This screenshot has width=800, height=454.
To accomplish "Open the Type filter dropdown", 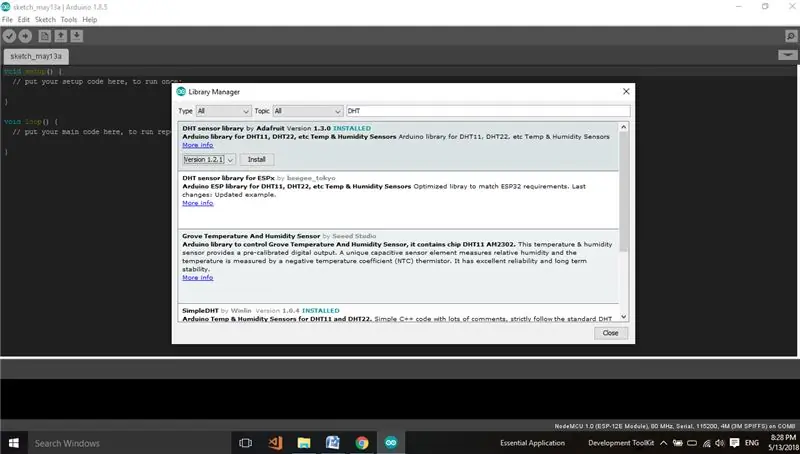I will [223, 111].
